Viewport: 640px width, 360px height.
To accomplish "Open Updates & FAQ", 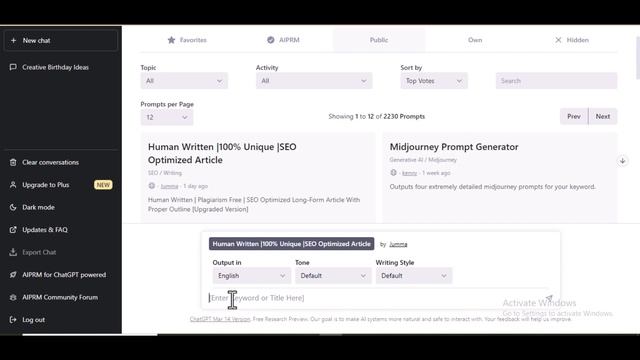I will pos(61,230).
